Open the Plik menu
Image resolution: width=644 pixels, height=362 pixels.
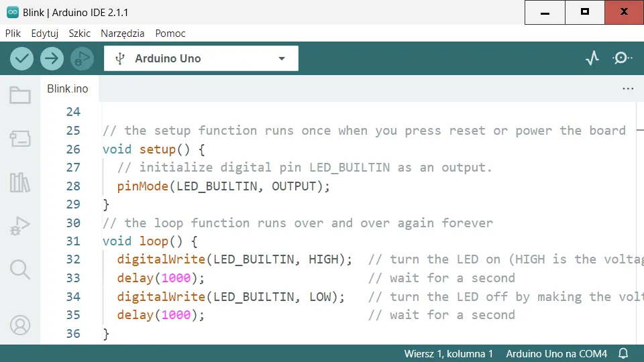(x=13, y=34)
